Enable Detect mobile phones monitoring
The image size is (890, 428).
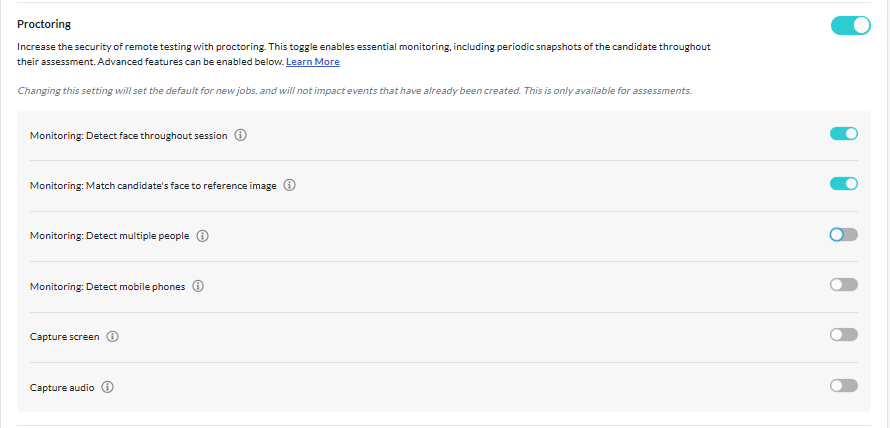pyautogui.click(x=843, y=285)
